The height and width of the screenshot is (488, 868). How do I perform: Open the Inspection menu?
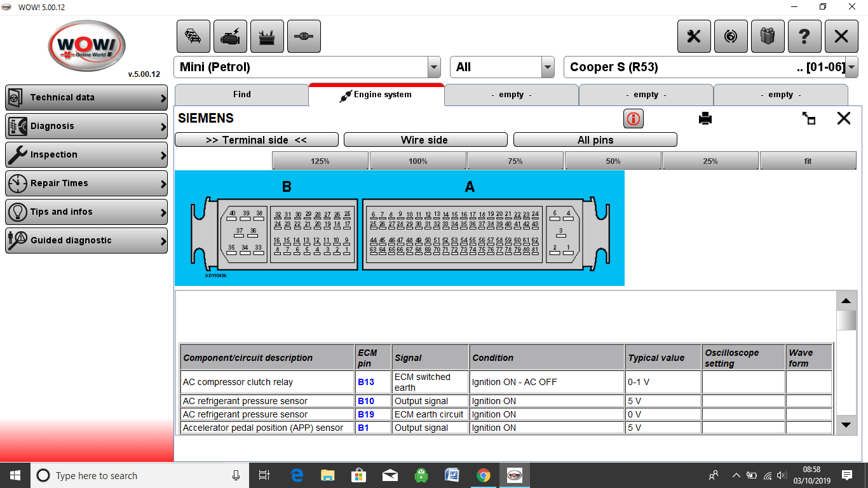point(86,155)
